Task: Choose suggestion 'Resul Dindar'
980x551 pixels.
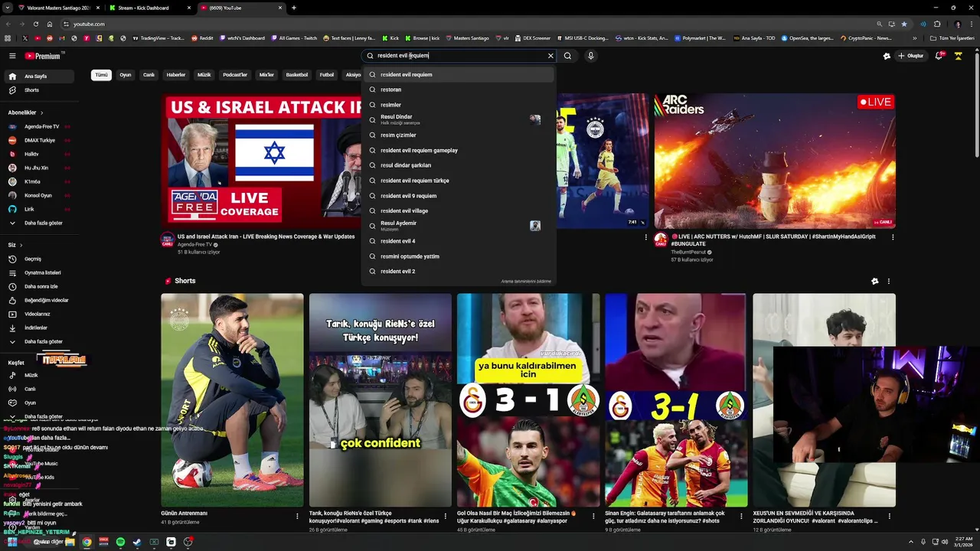Action: coord(459,119)
